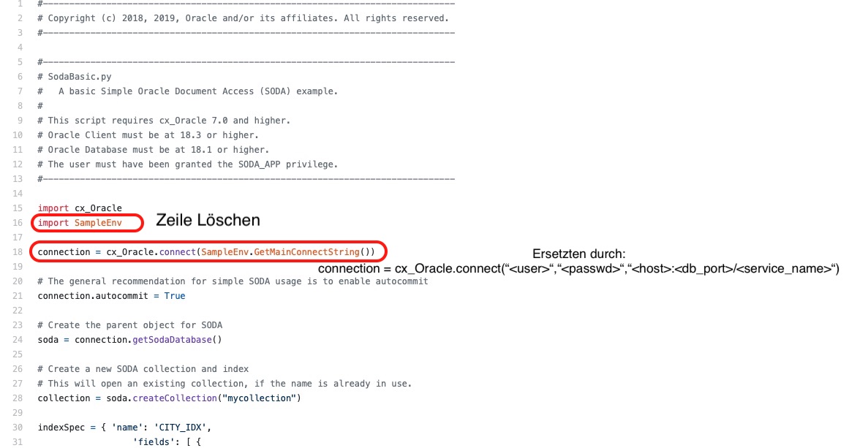The width and height of the screenshot is (868, 448).
Task: Place cursor on 'import cx_Oracle' line
Action: point(80,208)
